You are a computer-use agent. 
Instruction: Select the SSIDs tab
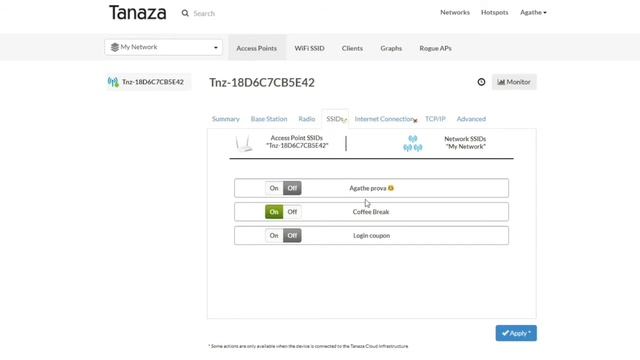pyautogui.click(x=335, y=119)
